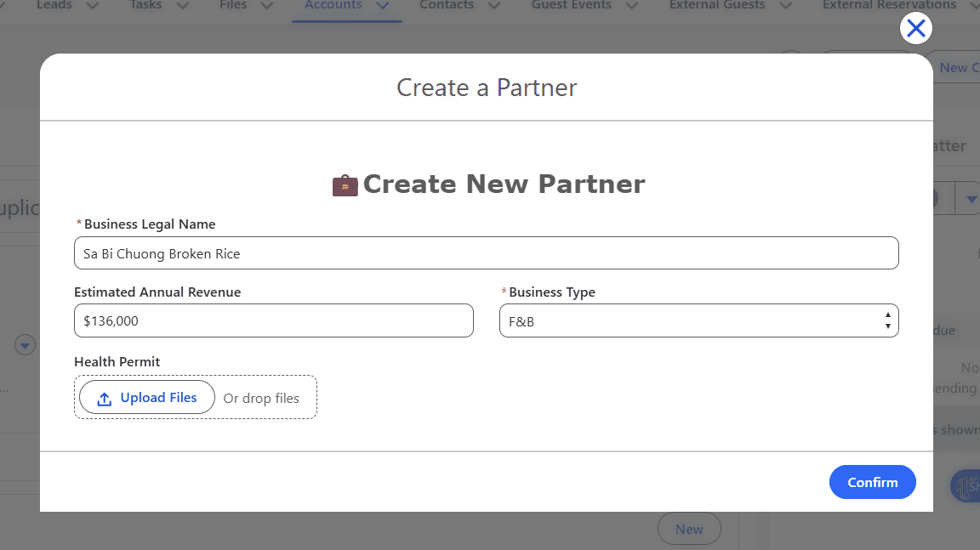The image size is (980, 550).
Task: Click the Business Legal Name input field
Action: tap(487, 252)
